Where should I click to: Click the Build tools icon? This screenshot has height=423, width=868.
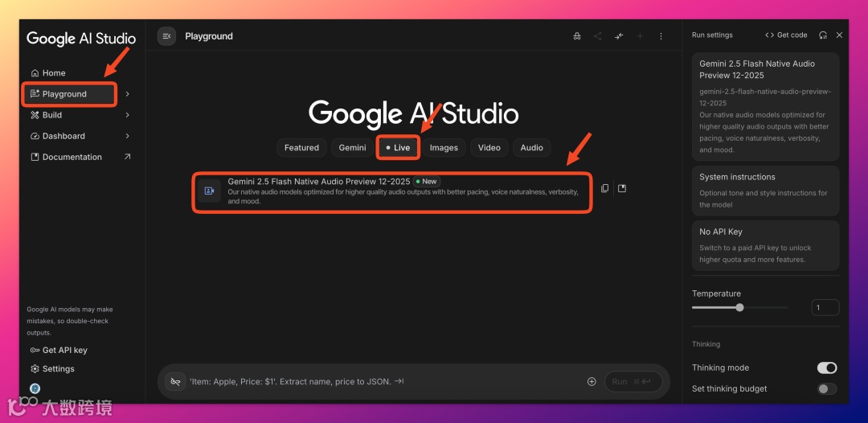tap(35, 115)
